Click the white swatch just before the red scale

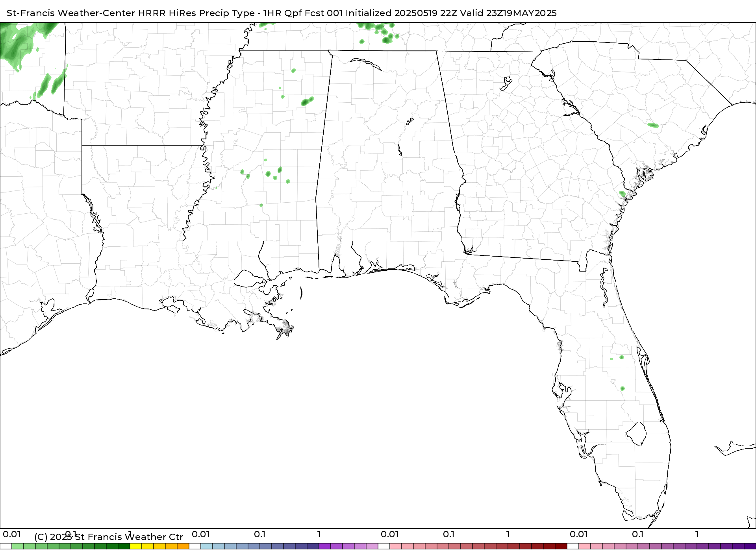[x=384, y=546]
